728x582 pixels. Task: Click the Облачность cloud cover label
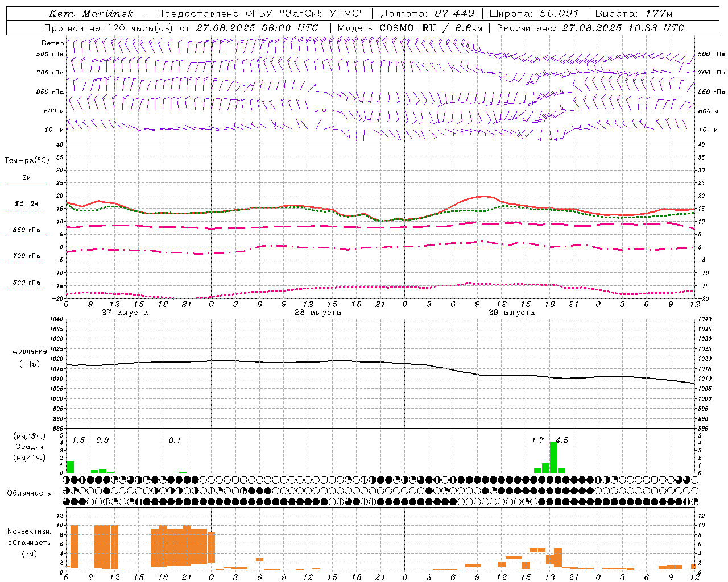point(29,493)
